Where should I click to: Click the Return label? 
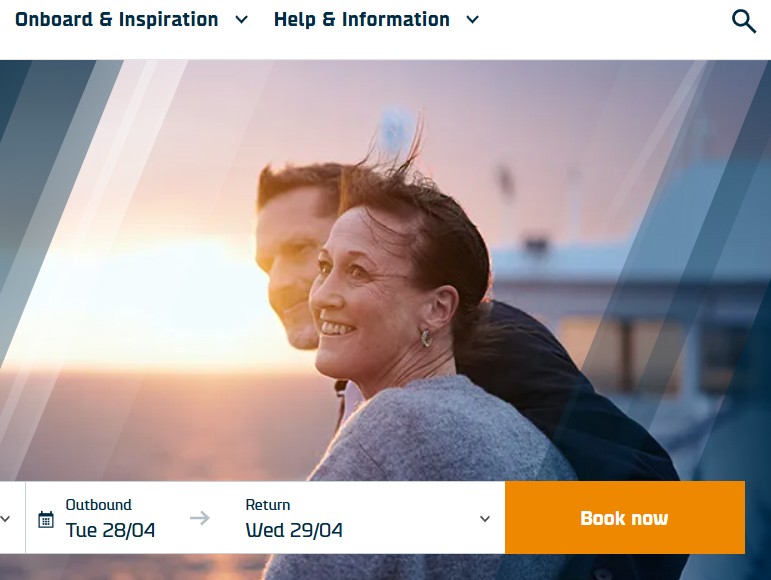268,505
